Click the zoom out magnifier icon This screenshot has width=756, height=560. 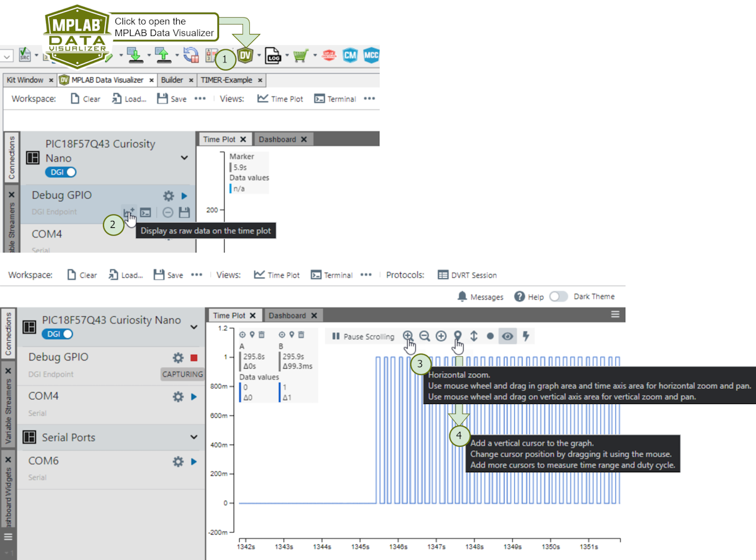point(425,337)
